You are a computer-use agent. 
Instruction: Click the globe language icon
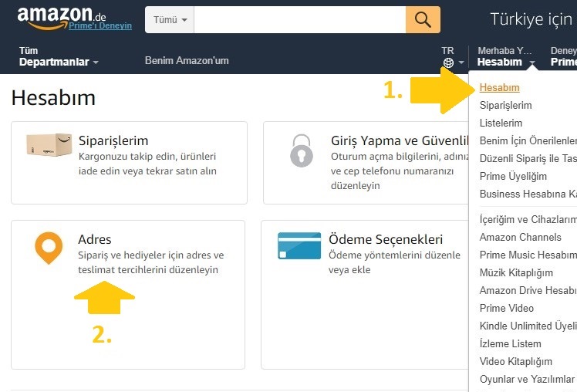click(448, 63)
